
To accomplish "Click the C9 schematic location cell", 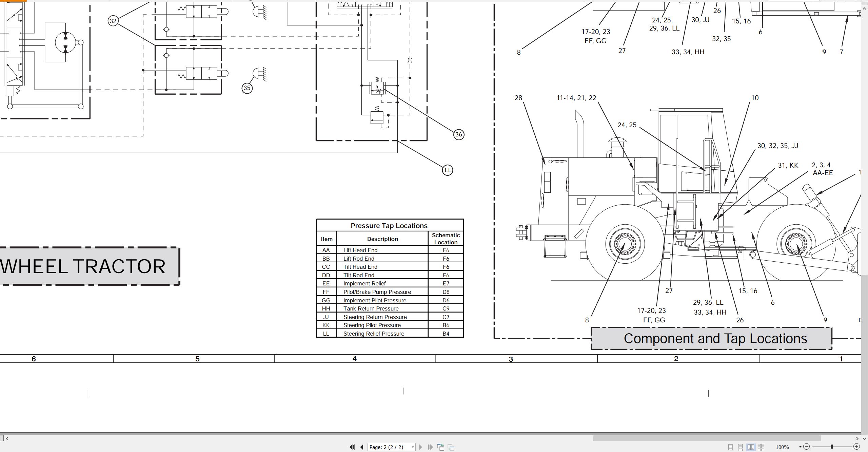I will click(x=446, y=308).
